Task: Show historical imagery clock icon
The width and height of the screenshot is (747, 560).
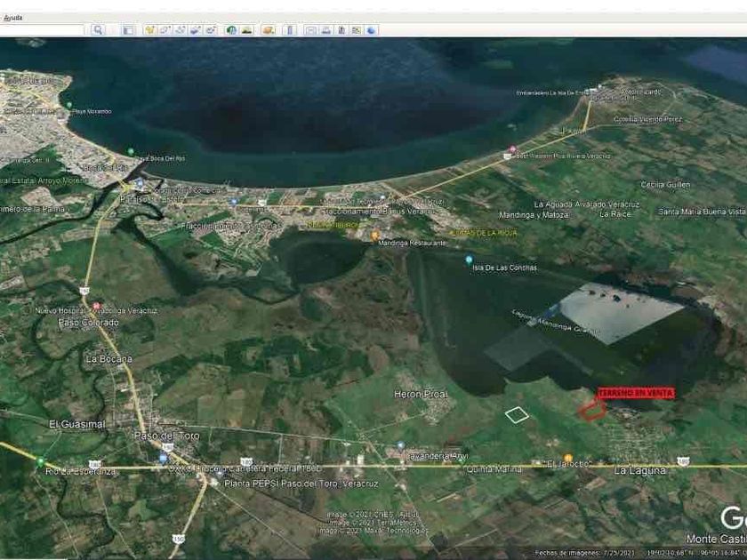Action: (231, 30)
